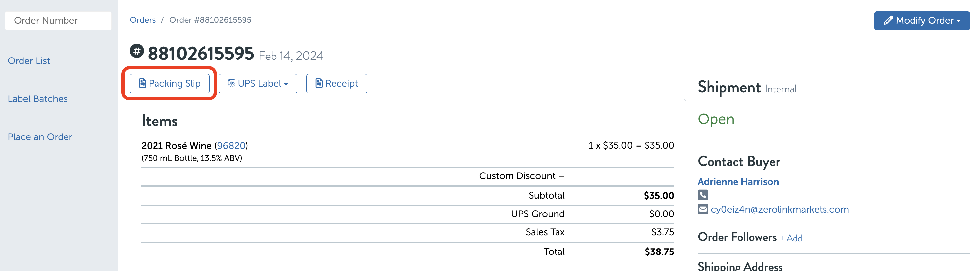This screenshot has height=271, width=980.
Task: Open the Packing Slip
Action: click(170, 84)
